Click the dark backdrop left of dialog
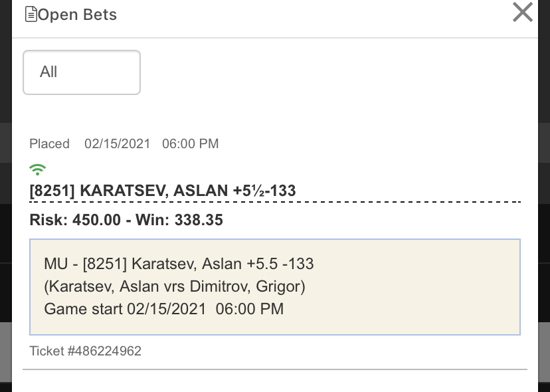This screenshot has height=392, width=550. (5, 196)
